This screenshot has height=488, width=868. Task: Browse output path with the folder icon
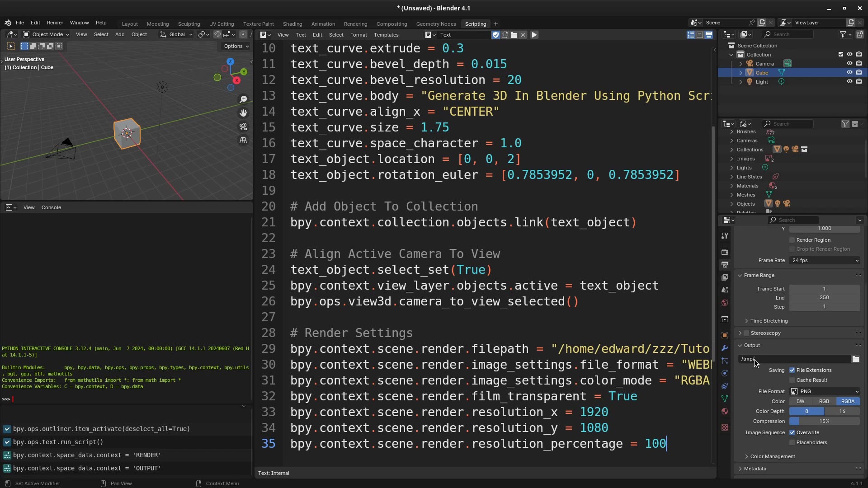855,359
